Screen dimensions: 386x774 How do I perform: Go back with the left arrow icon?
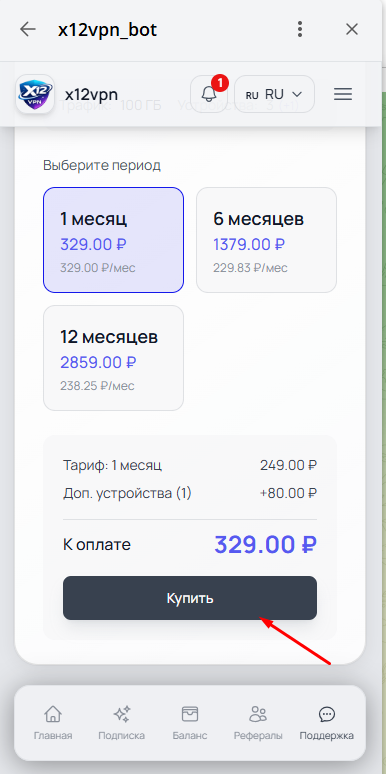click(x=28, y=30)
